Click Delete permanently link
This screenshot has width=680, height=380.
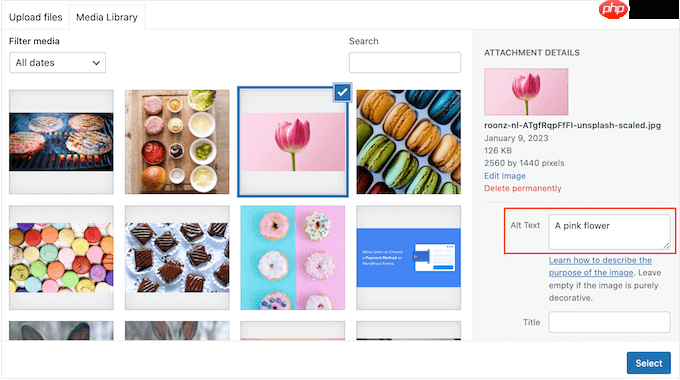[523, 188]
